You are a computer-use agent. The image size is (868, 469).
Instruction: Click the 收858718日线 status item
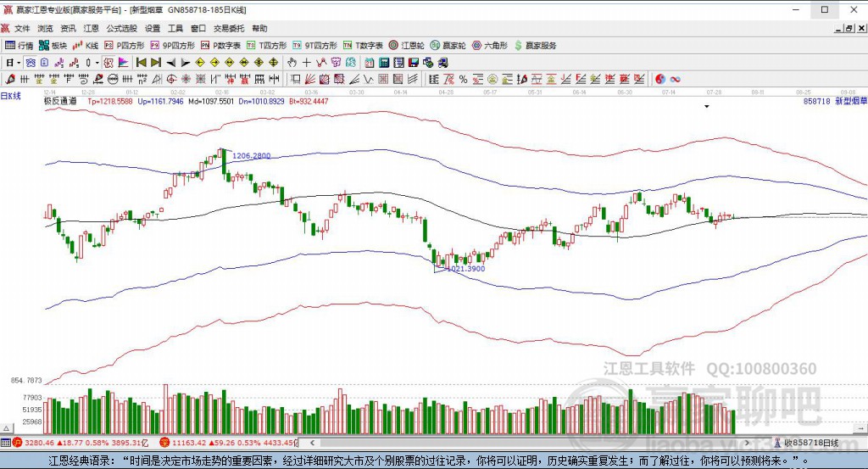pos(807,443)
